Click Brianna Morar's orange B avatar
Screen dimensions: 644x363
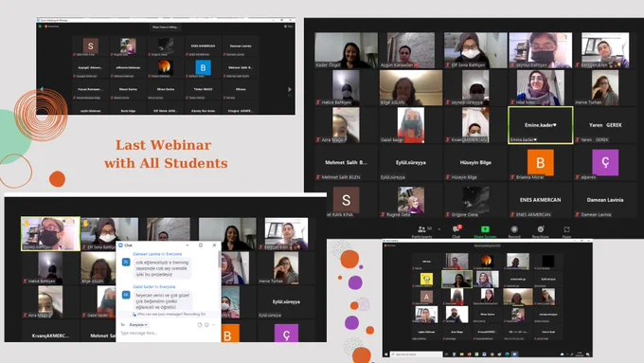point(541,162)
